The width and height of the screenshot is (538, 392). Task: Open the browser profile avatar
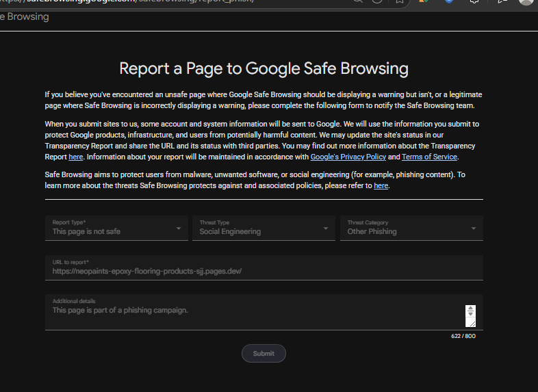click(x=526, y=2)
